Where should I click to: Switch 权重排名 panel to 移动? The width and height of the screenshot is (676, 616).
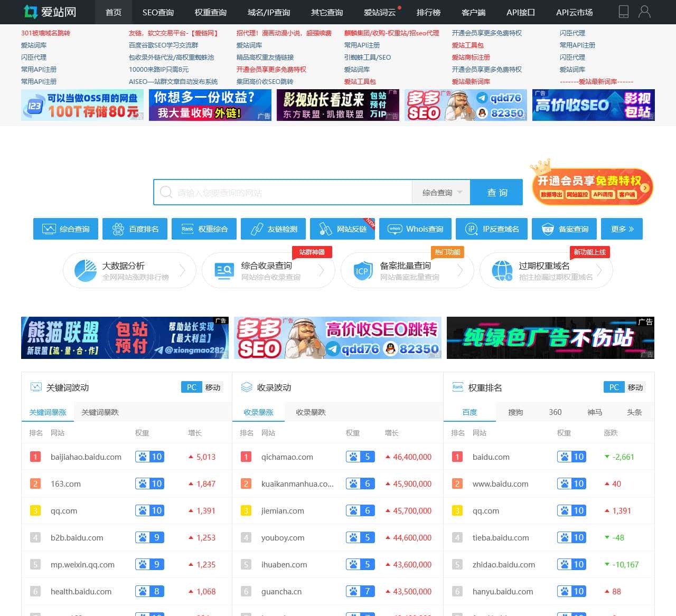(x=635, y=387)
